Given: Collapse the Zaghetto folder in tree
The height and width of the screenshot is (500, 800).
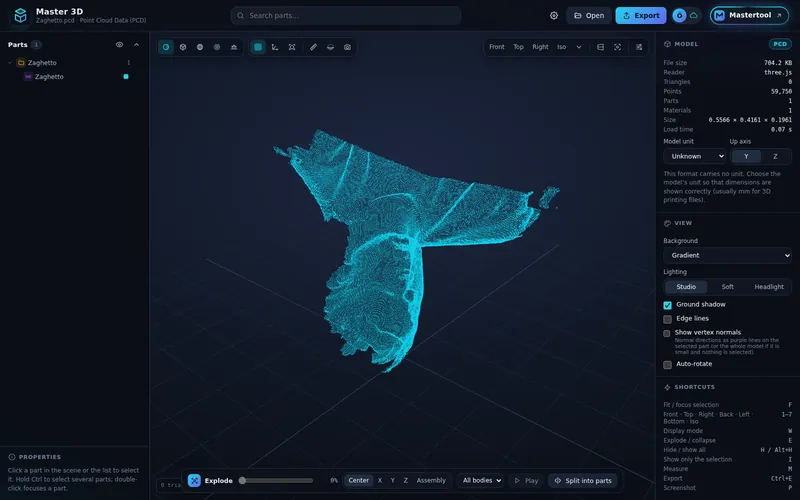Looking at the screenshot, I should click(x=10, y=63).
